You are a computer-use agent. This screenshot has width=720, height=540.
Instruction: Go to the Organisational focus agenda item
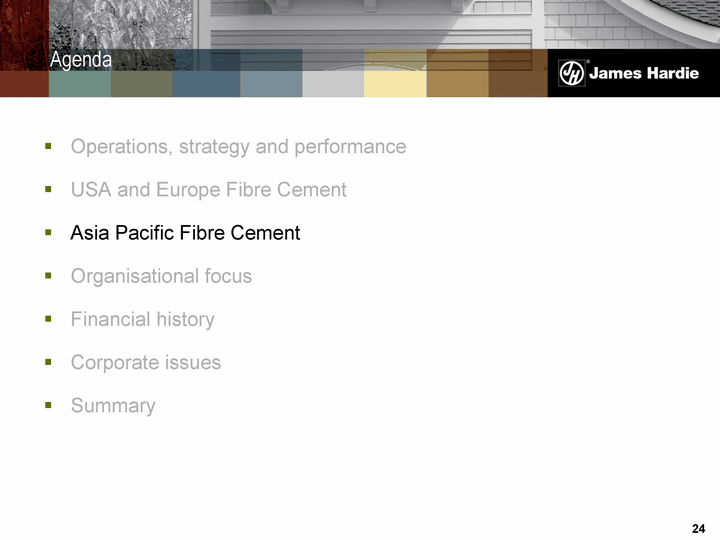(161, 276)
